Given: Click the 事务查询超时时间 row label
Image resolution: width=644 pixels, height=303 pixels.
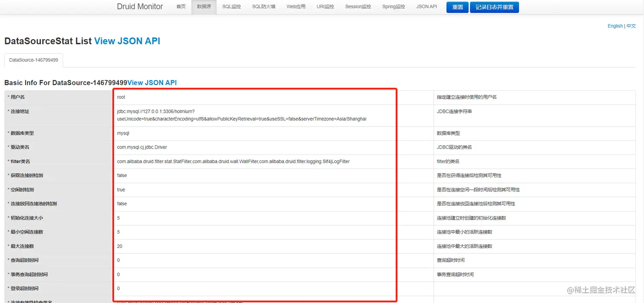Looking at the screenshot, I should 28,274.
